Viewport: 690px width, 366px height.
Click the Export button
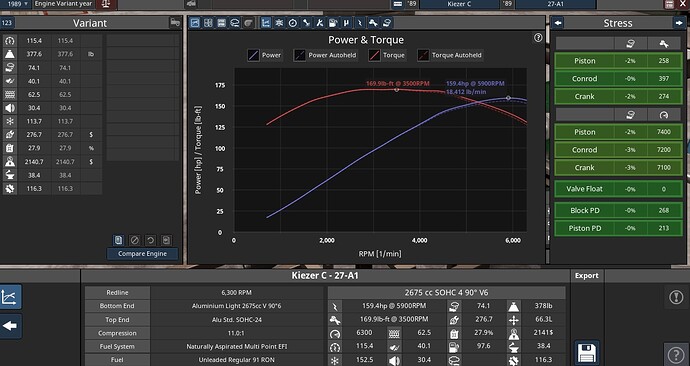pos(587,276)
